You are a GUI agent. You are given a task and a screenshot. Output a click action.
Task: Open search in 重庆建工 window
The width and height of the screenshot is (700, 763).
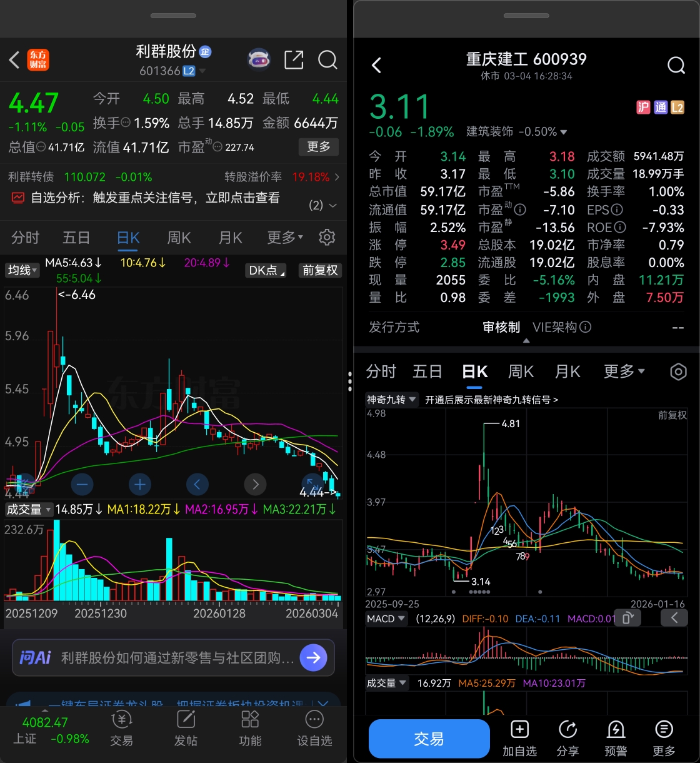tap(676, 65)
